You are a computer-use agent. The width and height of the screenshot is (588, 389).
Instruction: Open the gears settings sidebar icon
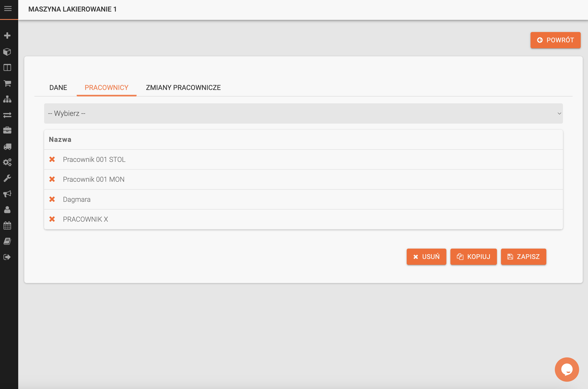pos(7,162)
